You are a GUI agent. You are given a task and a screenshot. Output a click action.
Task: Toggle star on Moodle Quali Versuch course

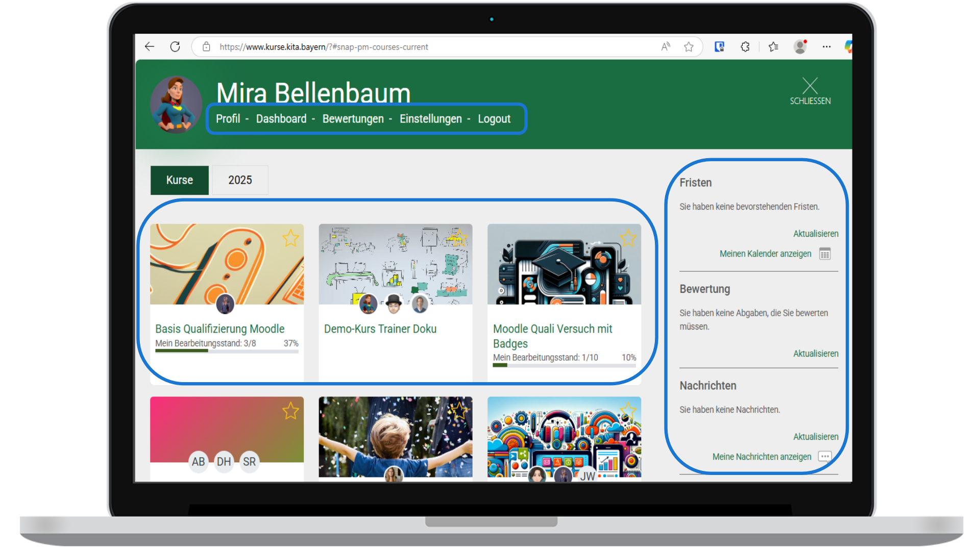[x=628, y=238]
